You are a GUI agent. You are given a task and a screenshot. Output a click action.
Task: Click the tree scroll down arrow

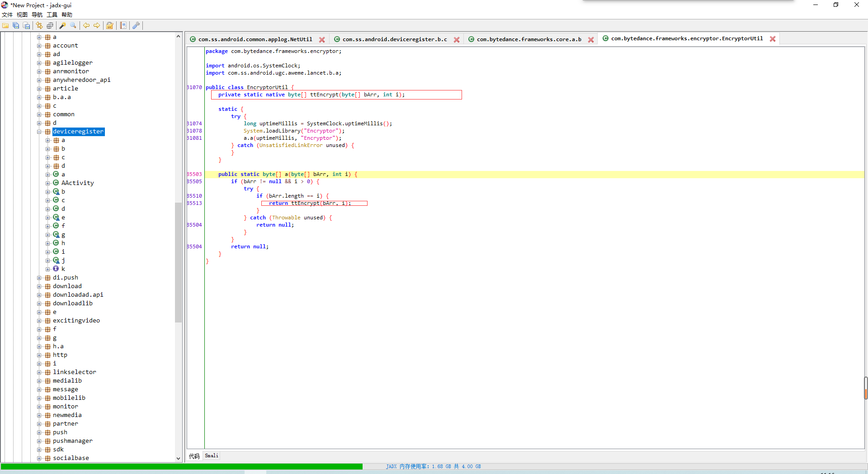pos(178,458)
